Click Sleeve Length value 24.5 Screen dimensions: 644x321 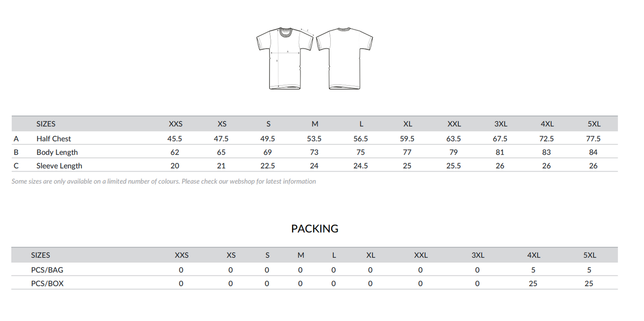pyautogui.click(x=361, y=166)
